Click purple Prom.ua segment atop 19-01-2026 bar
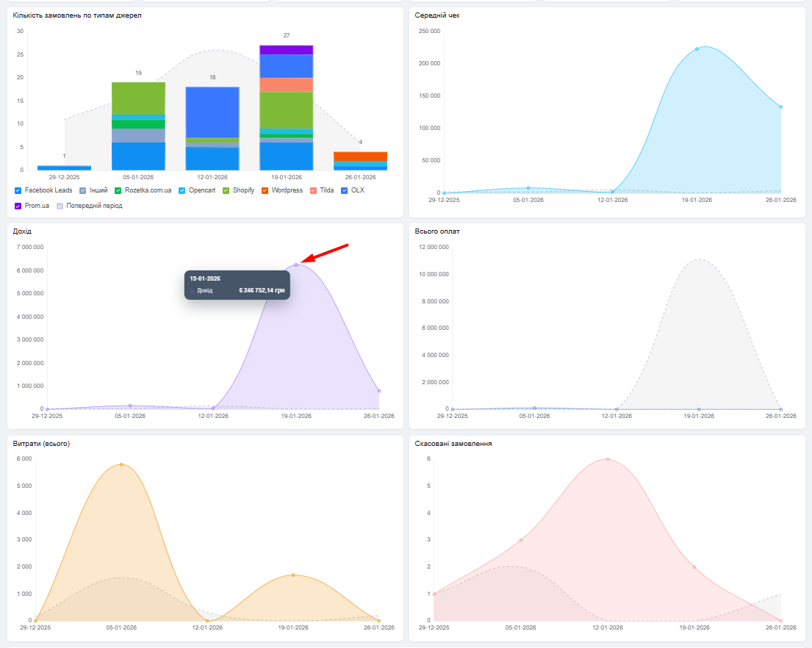The width and height of the screenshot is (812, 648). click(286, 50)
